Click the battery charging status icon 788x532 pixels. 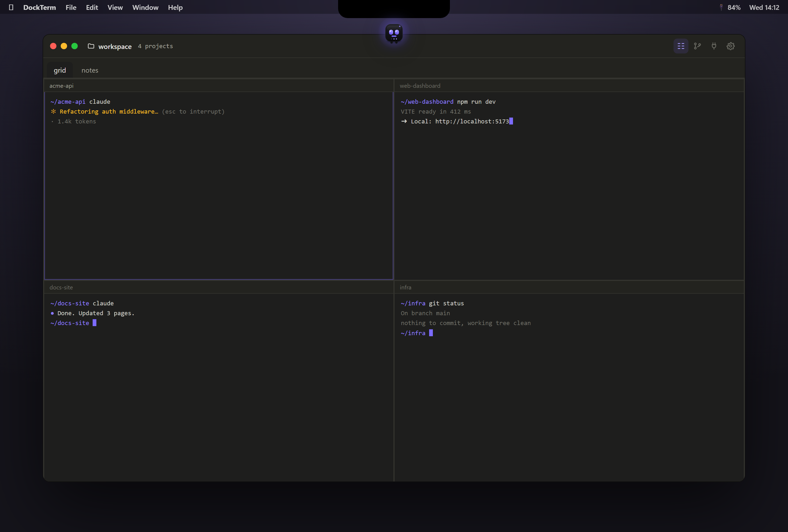click(721, 7)
